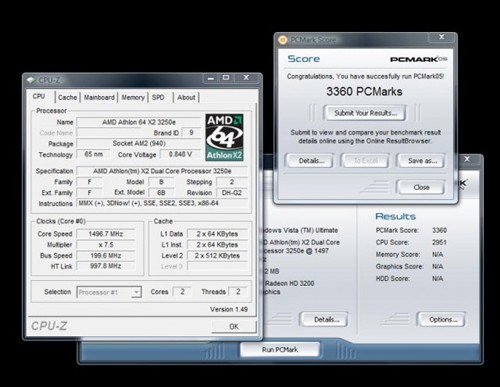Minimize the CPU-Z window
This screenshot has width=500, height=387.
(211, 78)
